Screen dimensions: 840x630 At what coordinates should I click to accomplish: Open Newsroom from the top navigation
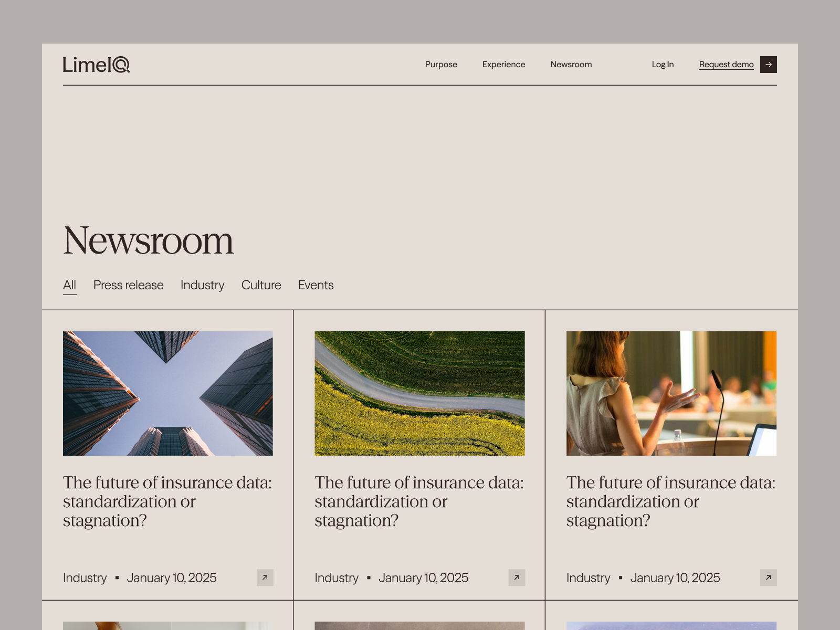click(571, 65)
